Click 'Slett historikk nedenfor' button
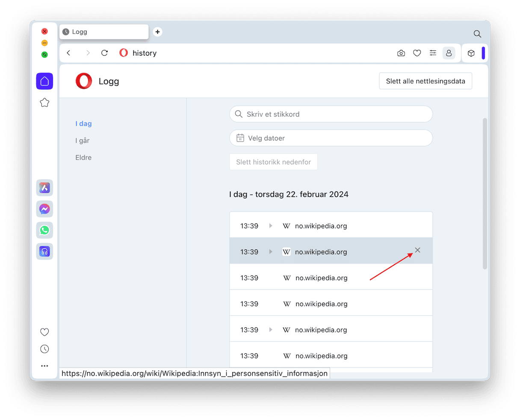Screen dimensions: 520x420 pyautogui.click(x=273, y=162)
